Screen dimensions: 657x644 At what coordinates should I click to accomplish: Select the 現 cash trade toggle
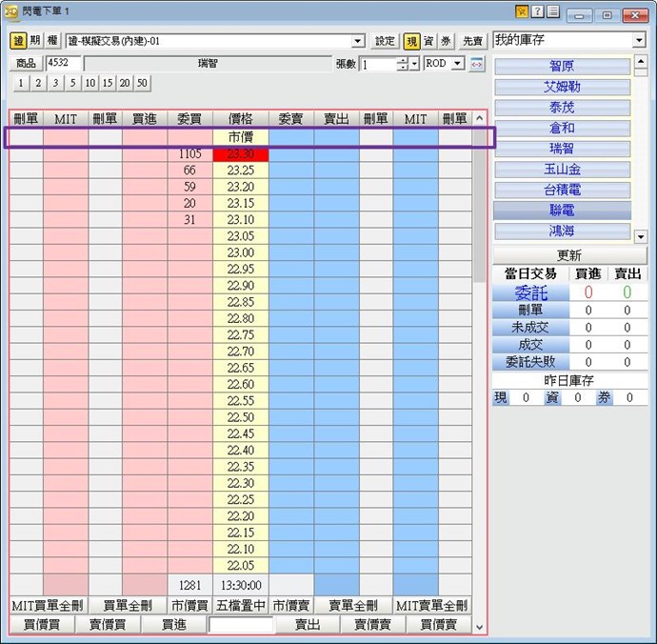(x=411, y=41)
